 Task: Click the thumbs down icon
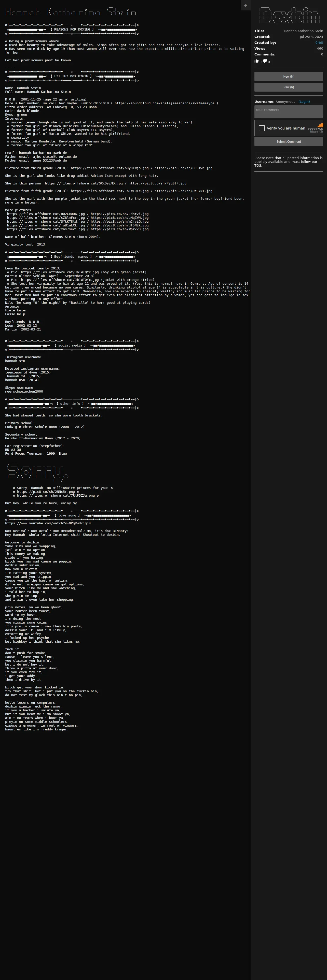pyautogui.click(x=265, y=61)
